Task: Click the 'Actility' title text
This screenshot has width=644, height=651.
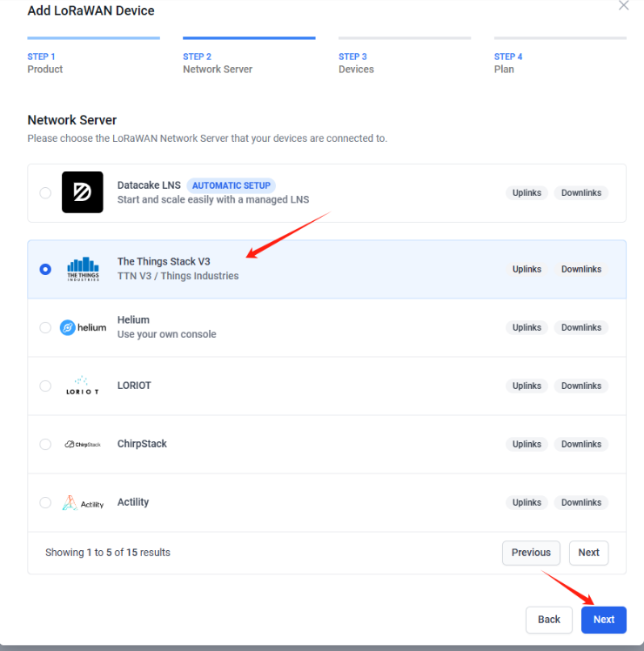Action: [x=133, y=502]
